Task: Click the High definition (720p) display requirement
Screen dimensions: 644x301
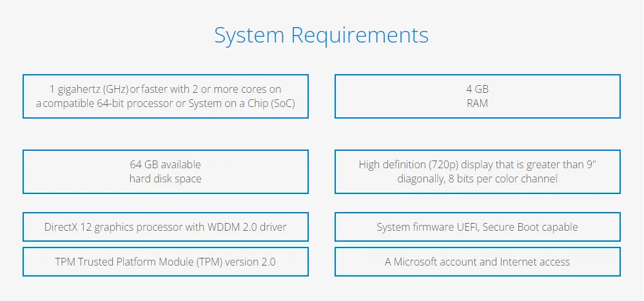Action: (478, 171)
